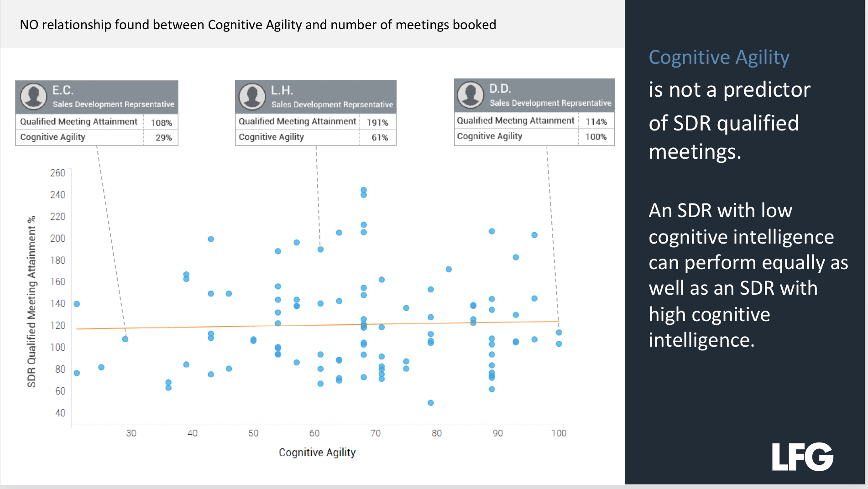
Task: Select the lowest data point on the chart
Action: point(431,403)
